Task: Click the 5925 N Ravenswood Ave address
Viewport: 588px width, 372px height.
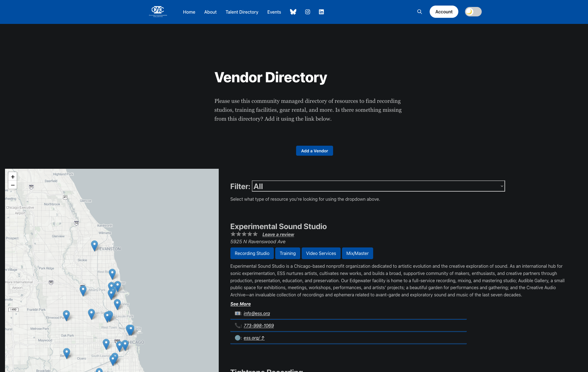Action: pos(258,242)
